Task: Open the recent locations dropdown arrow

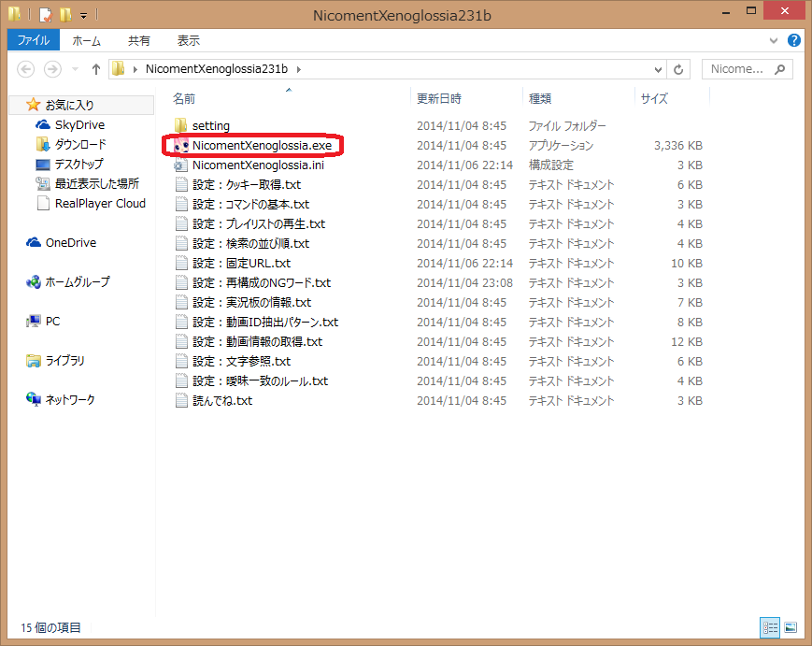Action: [x=74, y=68]
